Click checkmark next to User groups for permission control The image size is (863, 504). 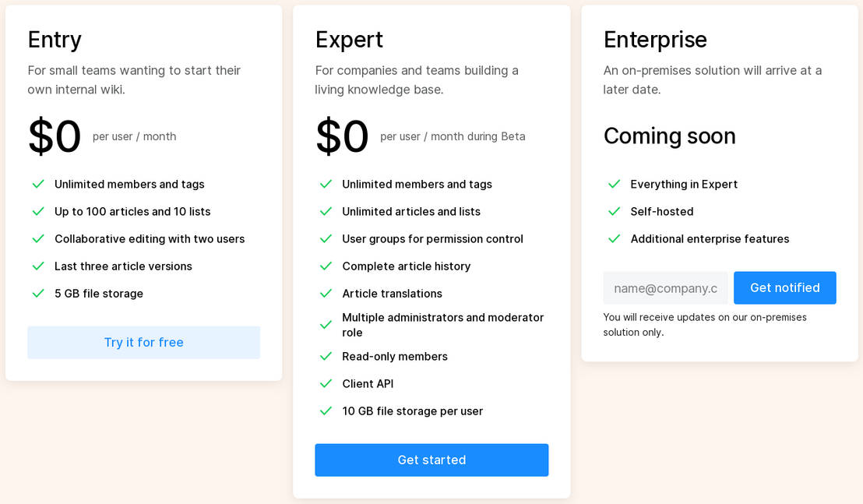[326, 239]
